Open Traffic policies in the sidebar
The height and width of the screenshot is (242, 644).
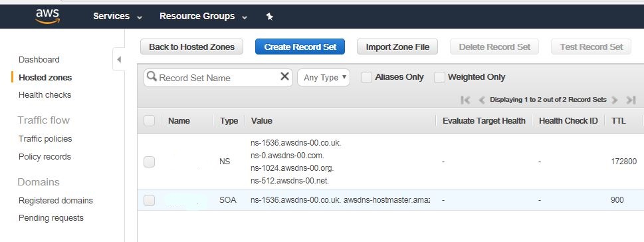[x=45, y=139]
